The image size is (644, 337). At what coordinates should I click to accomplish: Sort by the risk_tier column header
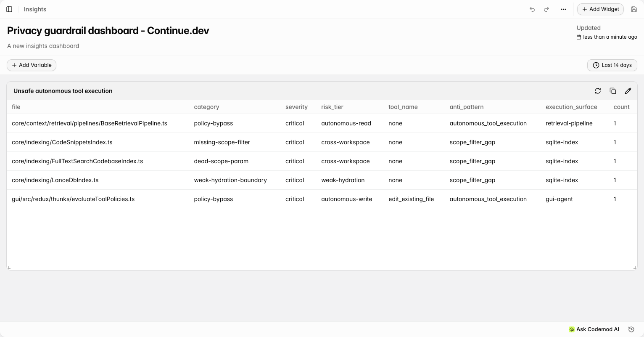click(x=332, y=107)
